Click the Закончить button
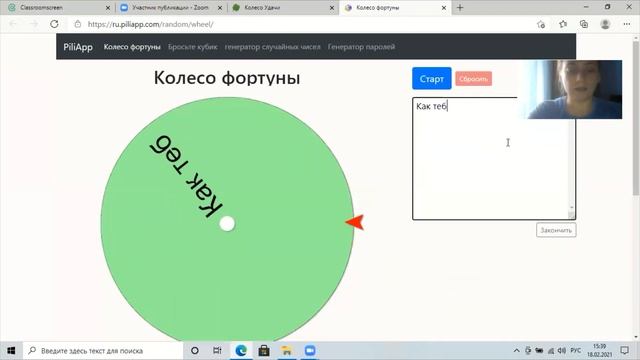Image resolution: width=640 pixels, height=360 pixels. point(556,230)
